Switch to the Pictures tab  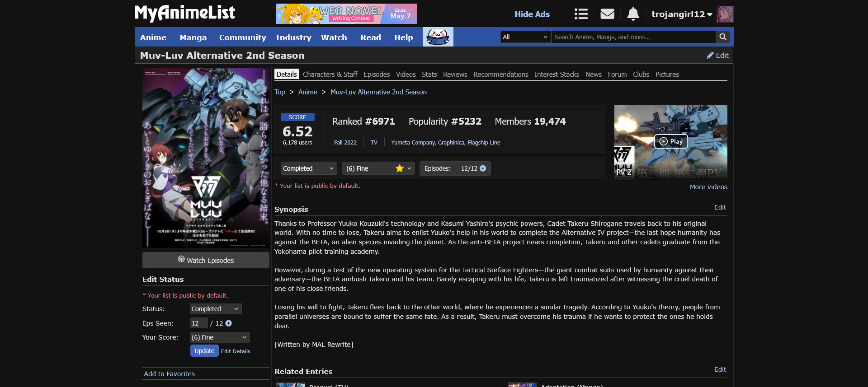tap(667, 74)
